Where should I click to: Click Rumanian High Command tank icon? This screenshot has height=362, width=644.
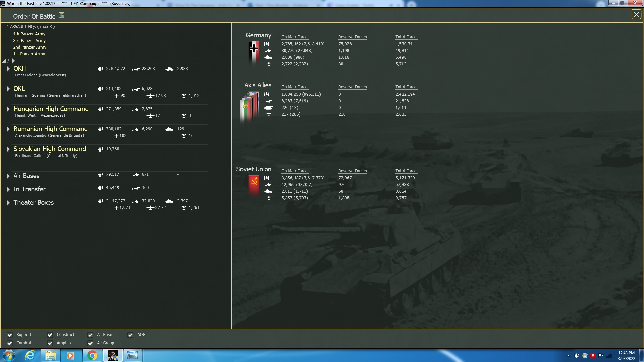pyautogui.click(x=170, y=129)
